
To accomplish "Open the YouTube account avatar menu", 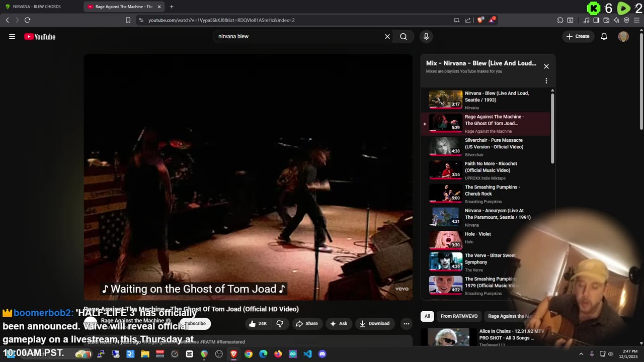I will (623, 36).
